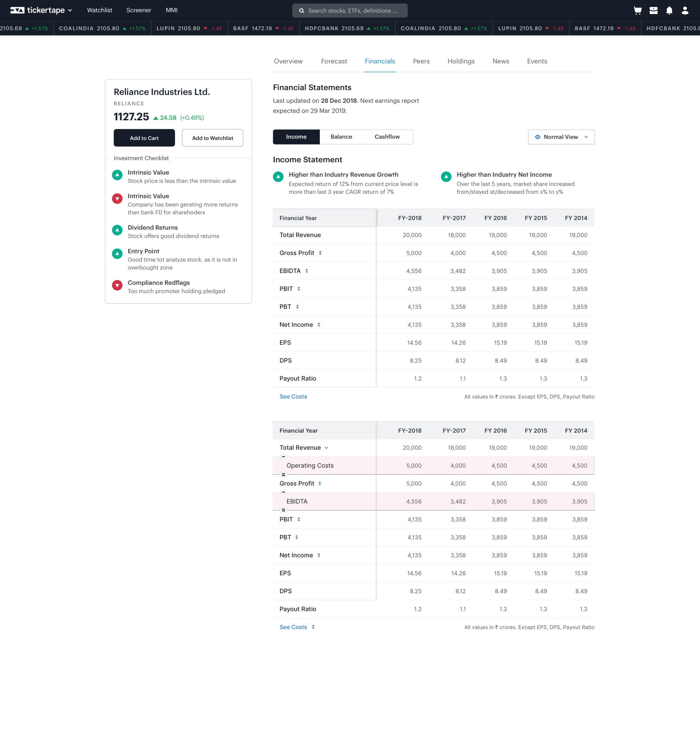Open notifications bell icon

[x=669, y=10]
